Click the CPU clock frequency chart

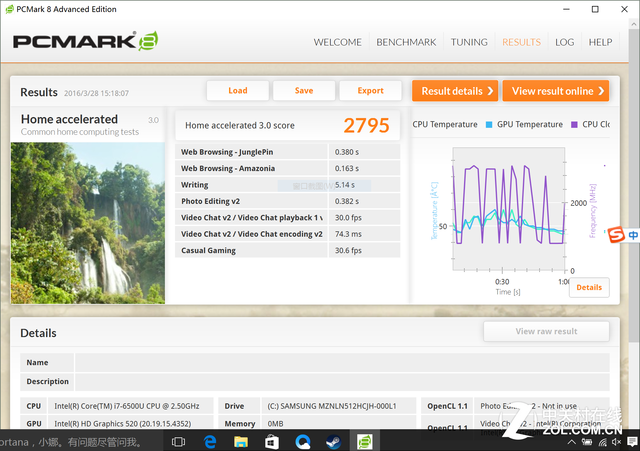pyautogui.click(x=509, y=209)
